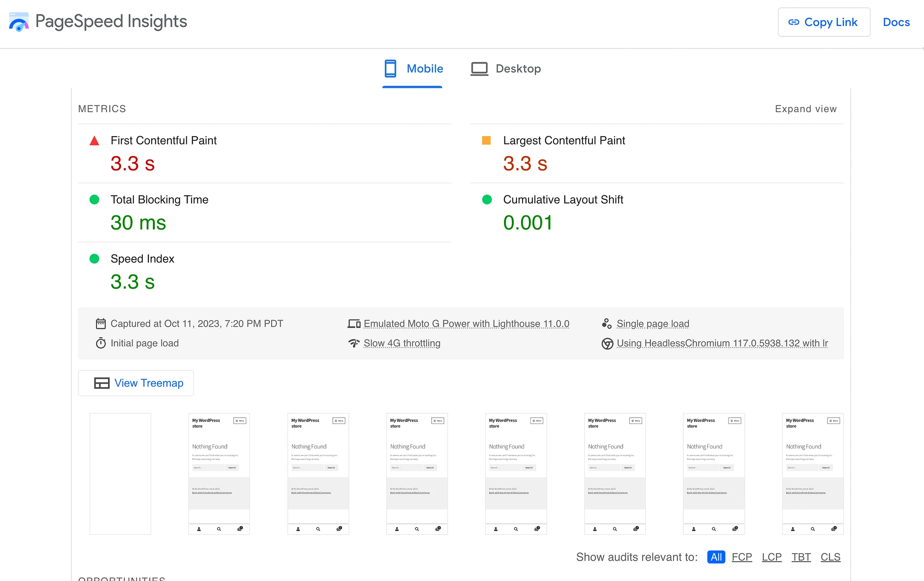Toggle show audits relevant to FCP
This screenshot has height=581, width=924.
pos(741,557)
